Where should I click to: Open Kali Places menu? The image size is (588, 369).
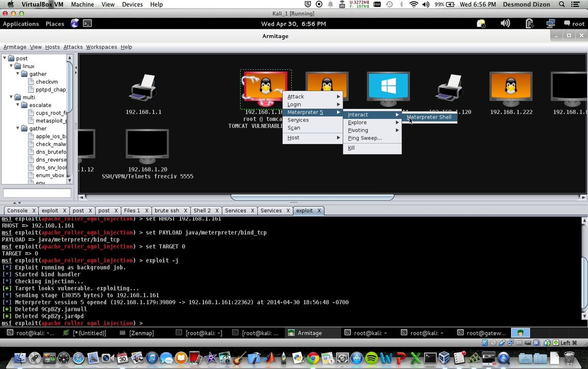point(55,24)
